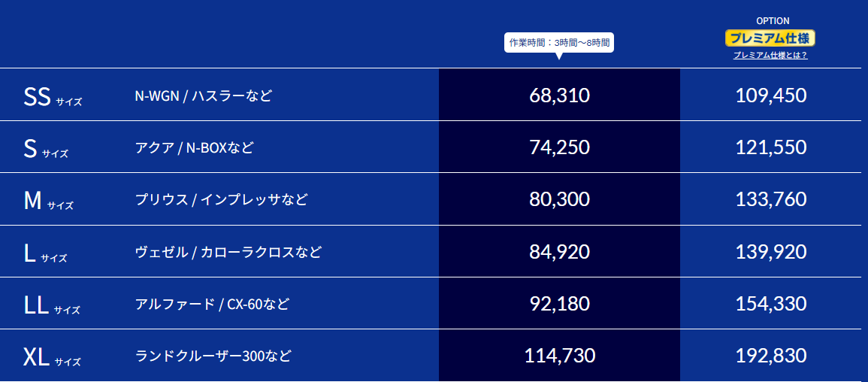
Task: Click the 192,830 premium price
Action: point(771,356)
